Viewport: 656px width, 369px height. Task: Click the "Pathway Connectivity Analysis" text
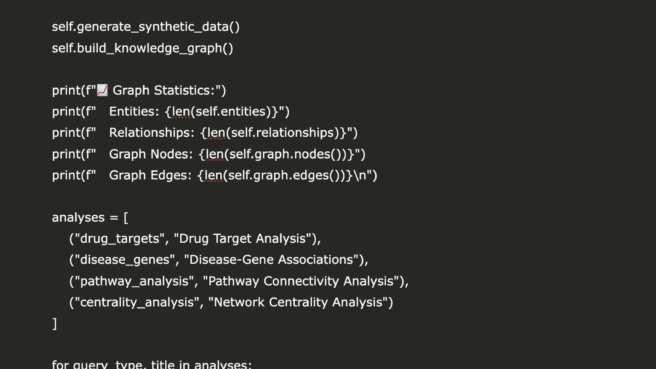point(304,281)
